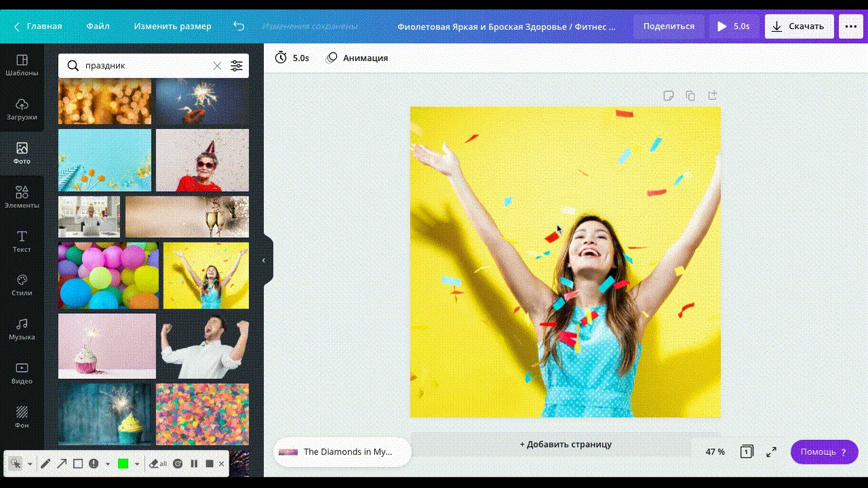This screenshot has height=488, width=868.
Task: Add page notes using the note icon
Action: point(669,96)
